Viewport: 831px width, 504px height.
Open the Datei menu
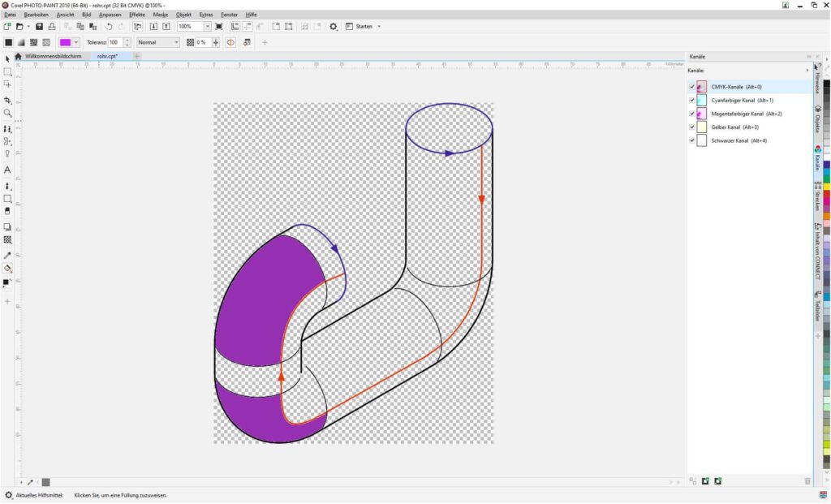point(10,15)
